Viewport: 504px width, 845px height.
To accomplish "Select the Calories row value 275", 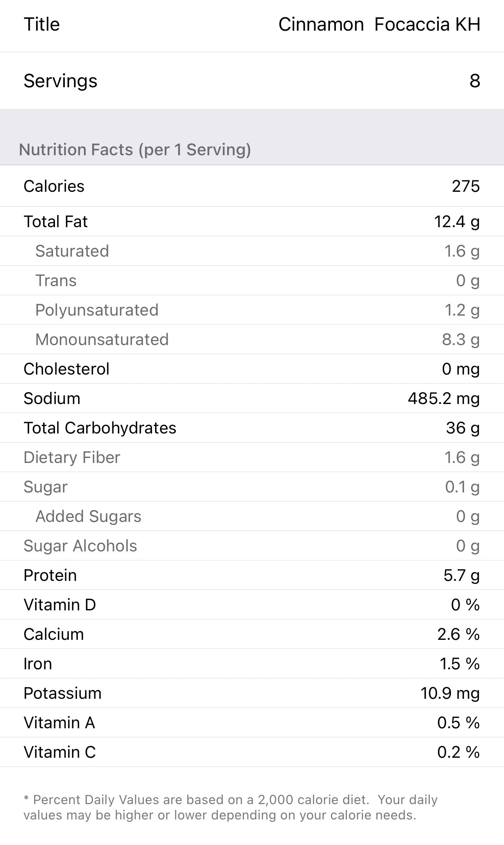I will click(x=466, y=186).
